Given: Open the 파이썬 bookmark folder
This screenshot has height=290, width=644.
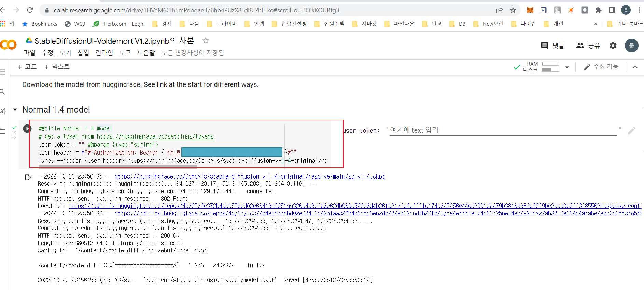Looking at the screenshot, I should tap(523, 24).
